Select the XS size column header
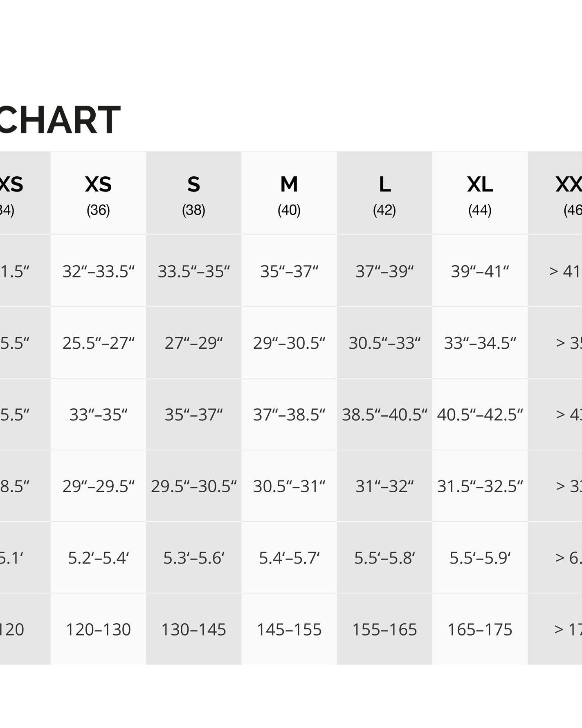Screen dimensions: 582x728 (x=98, y=193)
